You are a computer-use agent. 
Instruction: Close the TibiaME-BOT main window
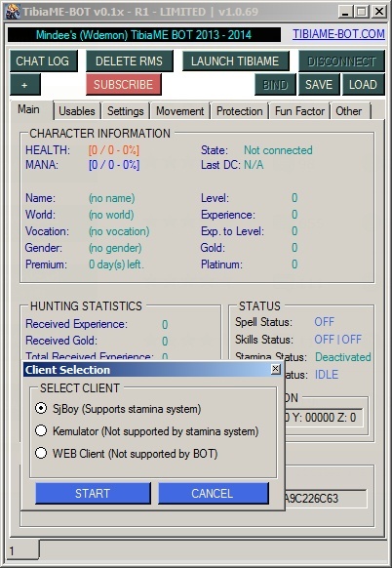[379, 12]
